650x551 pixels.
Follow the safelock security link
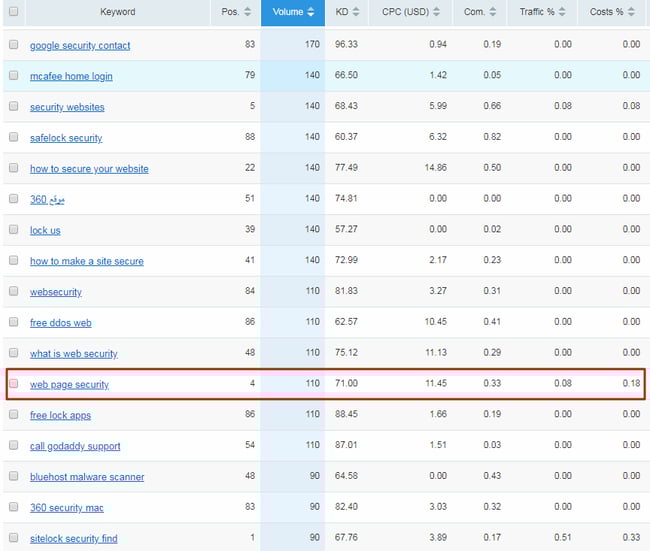(x=66, y=138)
